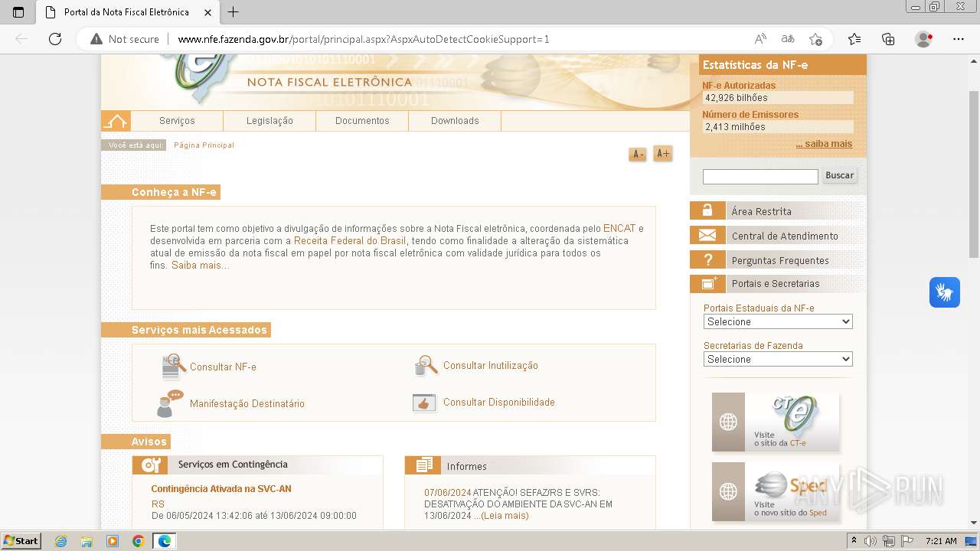Open Chrome from the taskbar

click(138, 541)
